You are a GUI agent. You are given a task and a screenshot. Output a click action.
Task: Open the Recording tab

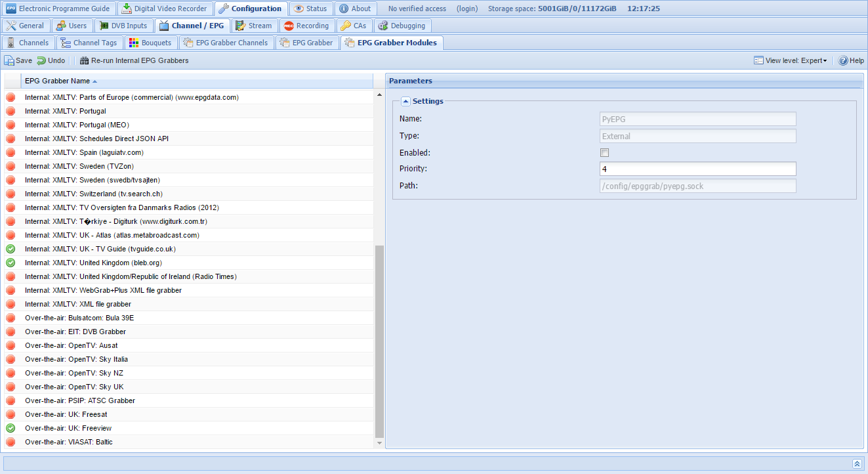(x=306, y=26)
